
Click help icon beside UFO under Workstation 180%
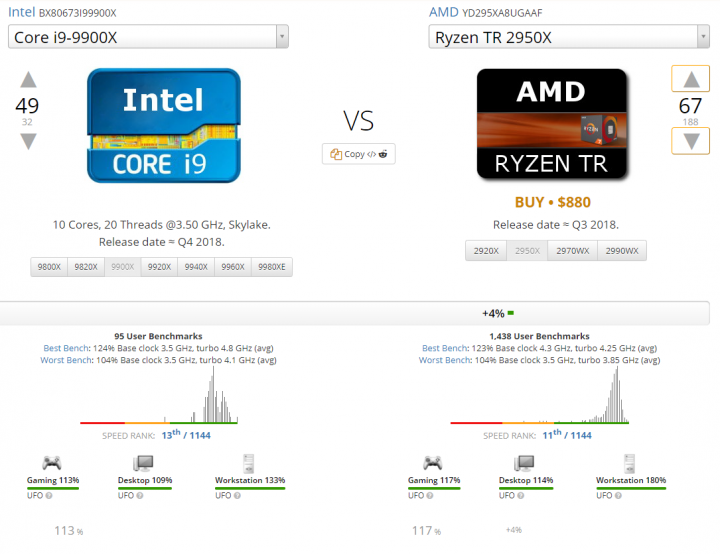pyautogui.click(x=619, y=496)
